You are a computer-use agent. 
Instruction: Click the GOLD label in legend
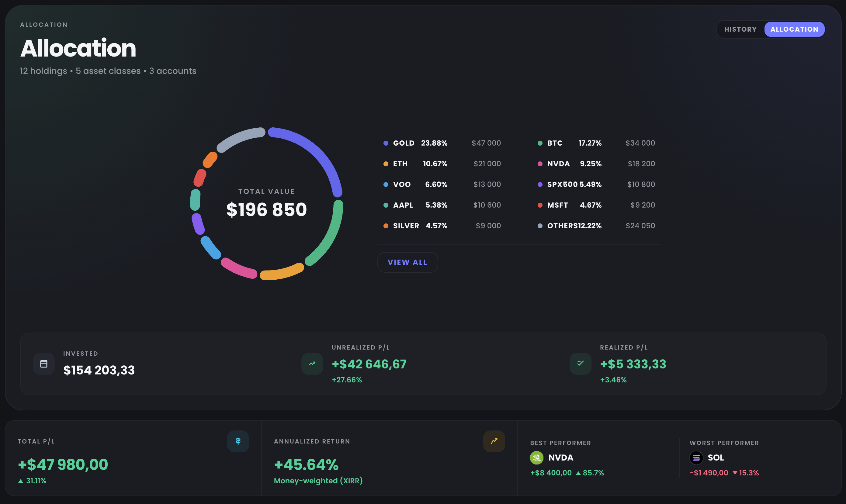(x=404, y=143)
